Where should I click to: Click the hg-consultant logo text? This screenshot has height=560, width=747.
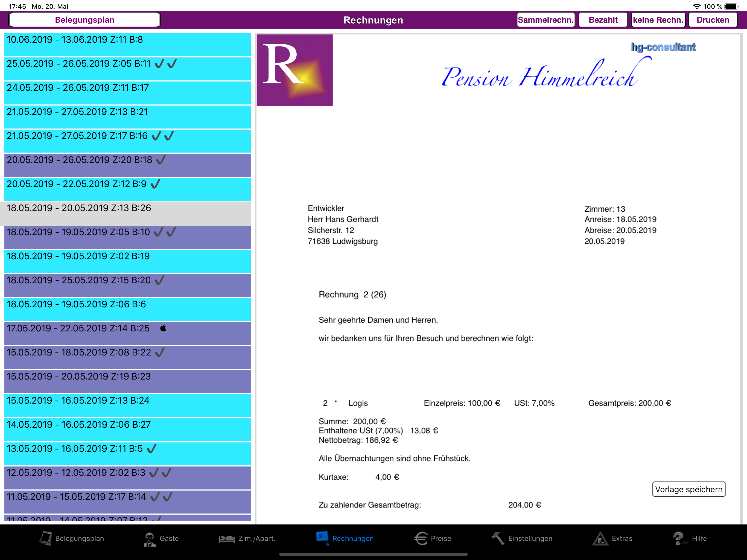(x=663, y=47)
